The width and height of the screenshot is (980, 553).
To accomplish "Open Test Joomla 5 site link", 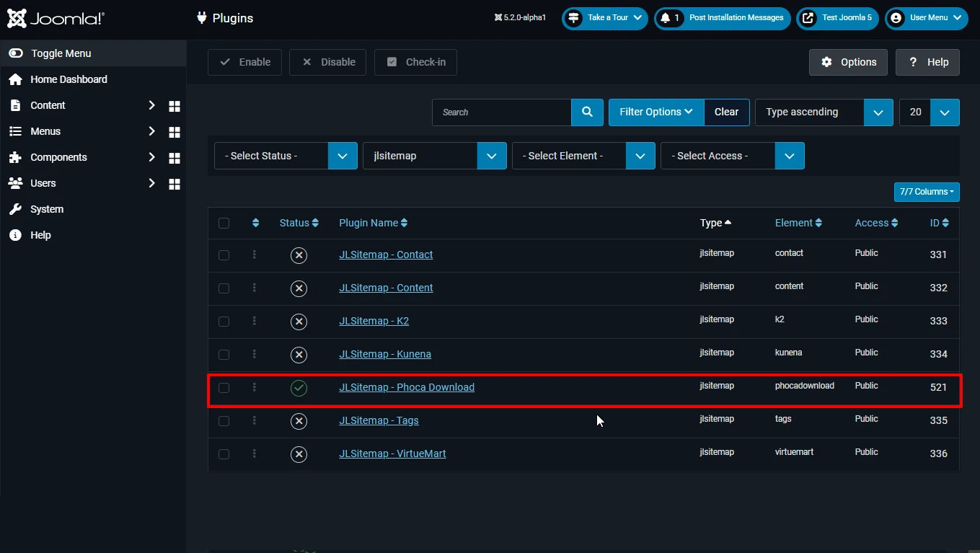I will (x=837, y=18).
